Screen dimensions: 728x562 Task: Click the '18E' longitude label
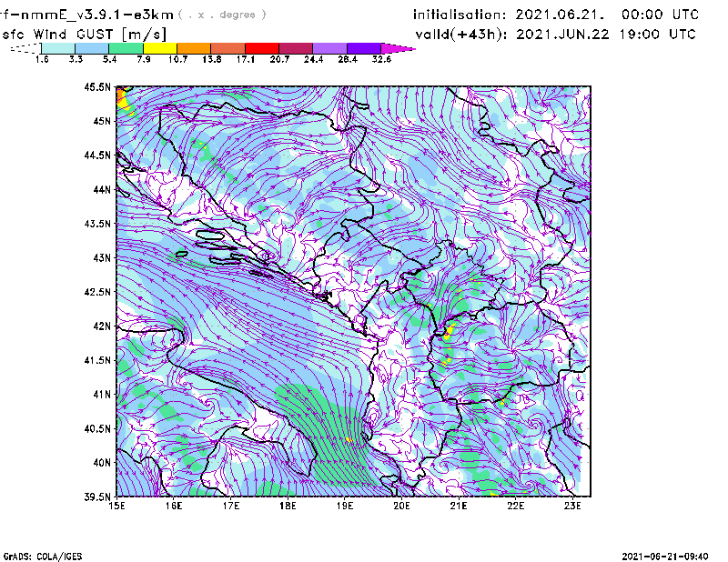[288, 506]
